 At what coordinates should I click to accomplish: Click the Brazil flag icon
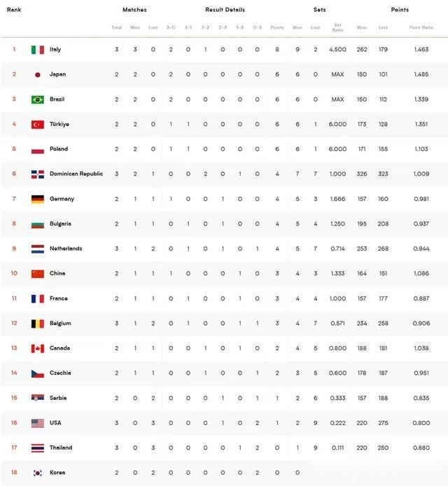coord(38,99)
